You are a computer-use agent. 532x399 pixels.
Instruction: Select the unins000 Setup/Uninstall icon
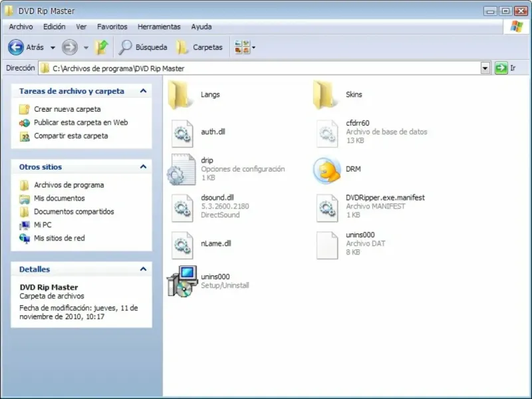click(182, 281)
